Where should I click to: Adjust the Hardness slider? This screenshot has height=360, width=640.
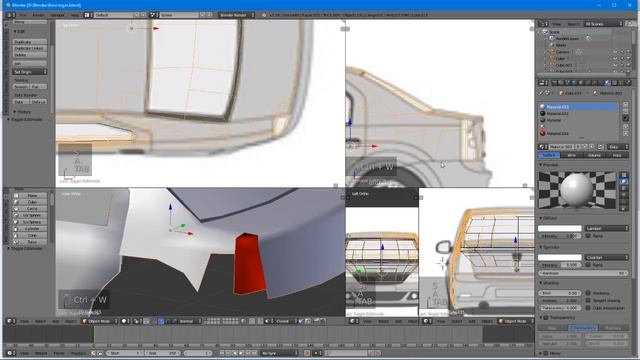pyautogui.click(x=583, y=273)
